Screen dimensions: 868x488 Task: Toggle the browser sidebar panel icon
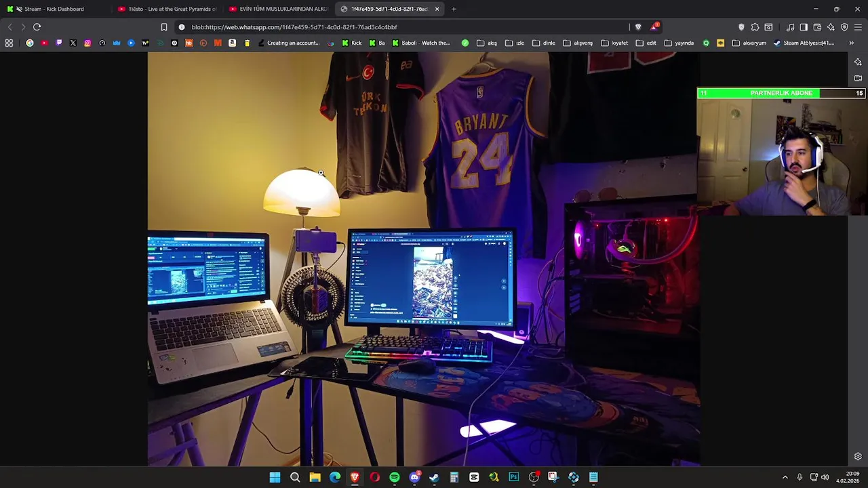[x=804, y=27]
